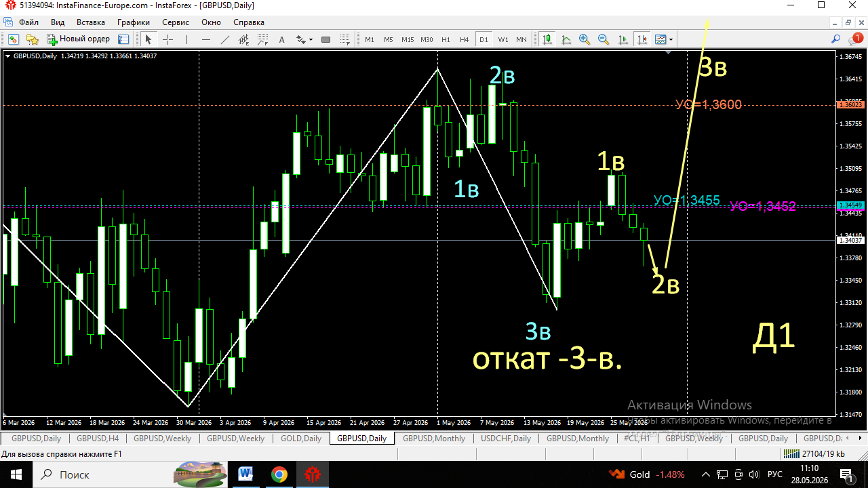Zoom in the chart with magnifier plus
The image size is (868, 488).
(585, 39)
